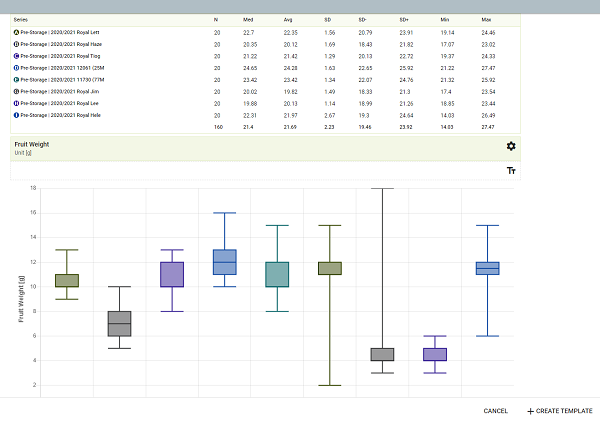600x425 pixels.
Task: Click the Max column header
Action: (x=486, y=19)
